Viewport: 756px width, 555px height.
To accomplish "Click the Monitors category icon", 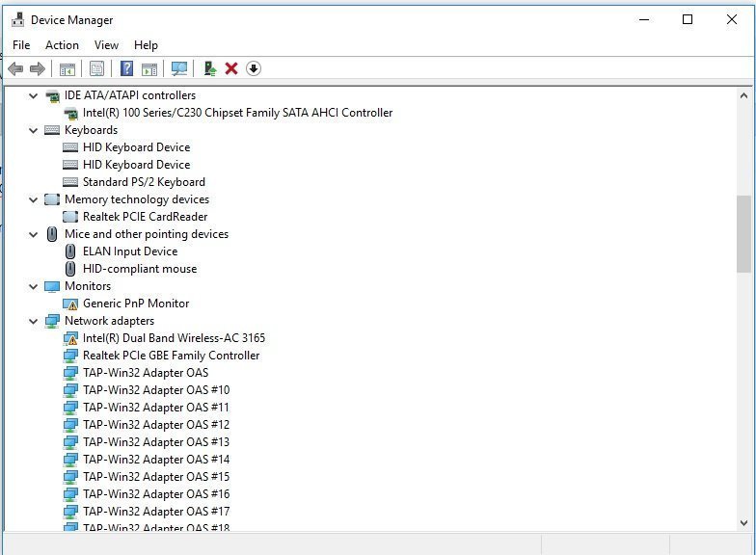I will (x=52, y=287).
